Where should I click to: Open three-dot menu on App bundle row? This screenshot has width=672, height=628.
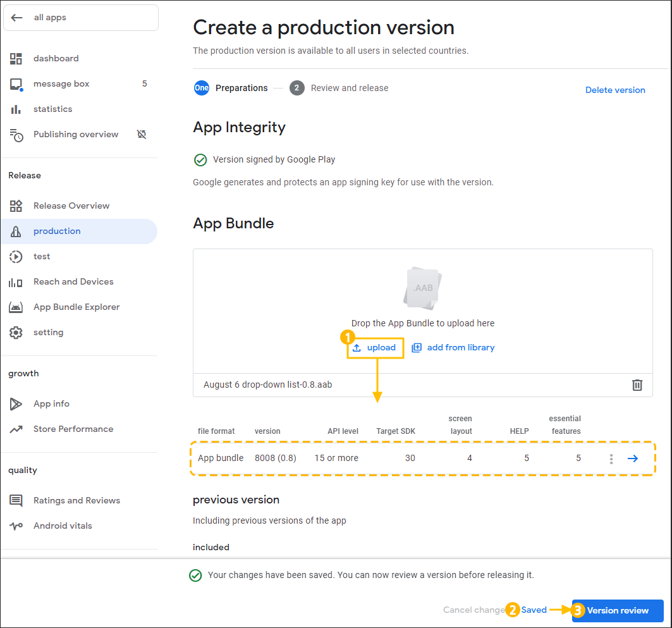coord(611,459)
